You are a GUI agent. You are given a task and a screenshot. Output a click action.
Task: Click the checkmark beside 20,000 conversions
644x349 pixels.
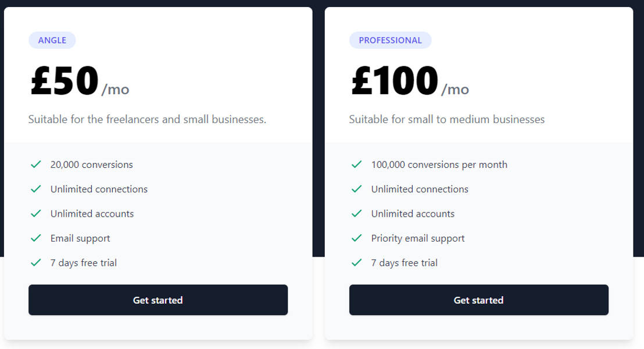click(x=35, y=165)
